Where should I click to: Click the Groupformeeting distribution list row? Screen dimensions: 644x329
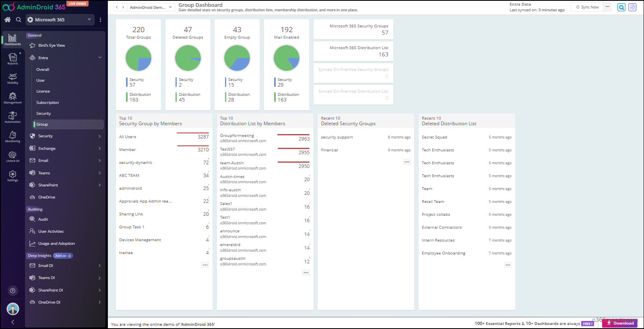pyautogui.click(x=265, y=138)
